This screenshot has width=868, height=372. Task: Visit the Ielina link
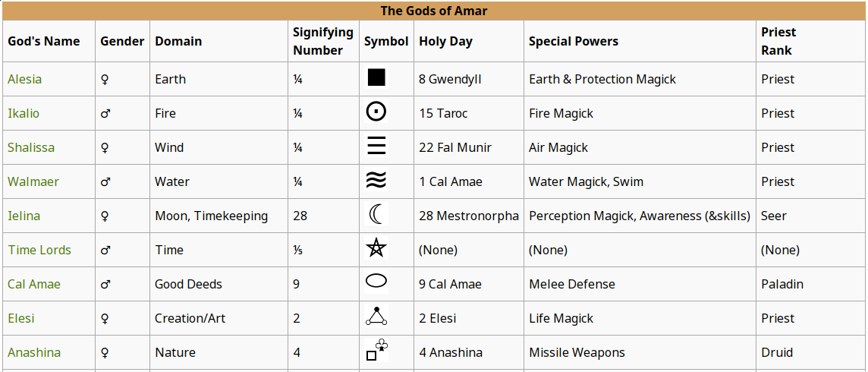[24, 216]
